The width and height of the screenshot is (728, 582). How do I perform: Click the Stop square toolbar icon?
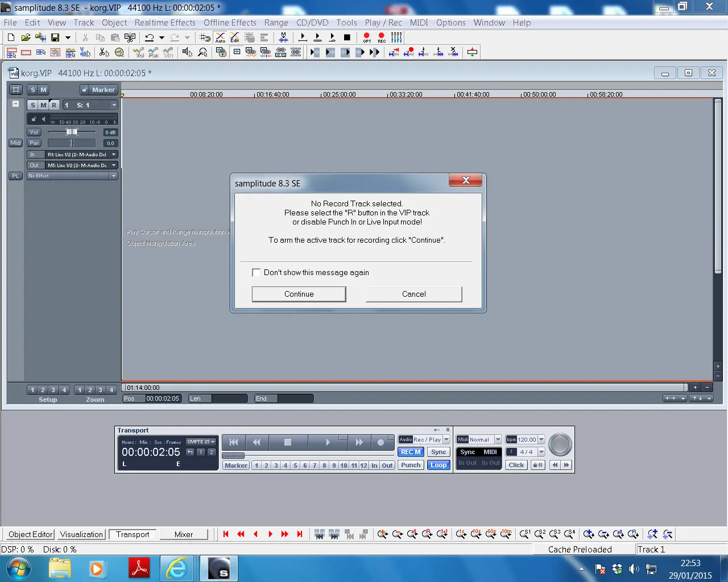pyautogui.click(x=347, y=38)
